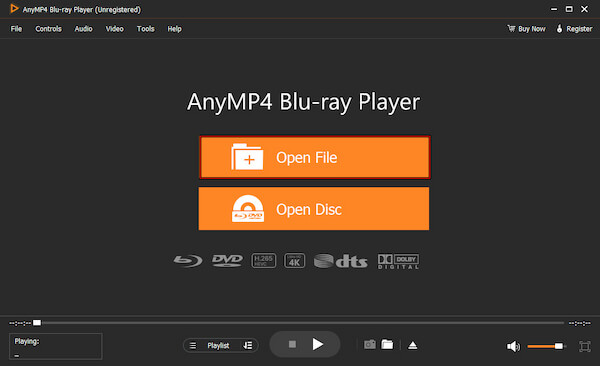600x366 pixels.
Task: Click the play button
Action: click(x=318, y=344)
